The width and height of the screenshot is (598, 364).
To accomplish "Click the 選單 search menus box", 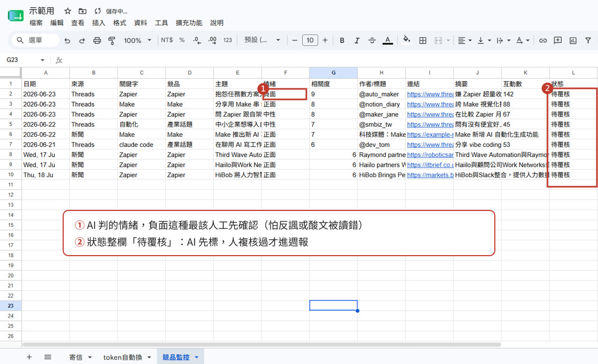I will coord(35,40).
